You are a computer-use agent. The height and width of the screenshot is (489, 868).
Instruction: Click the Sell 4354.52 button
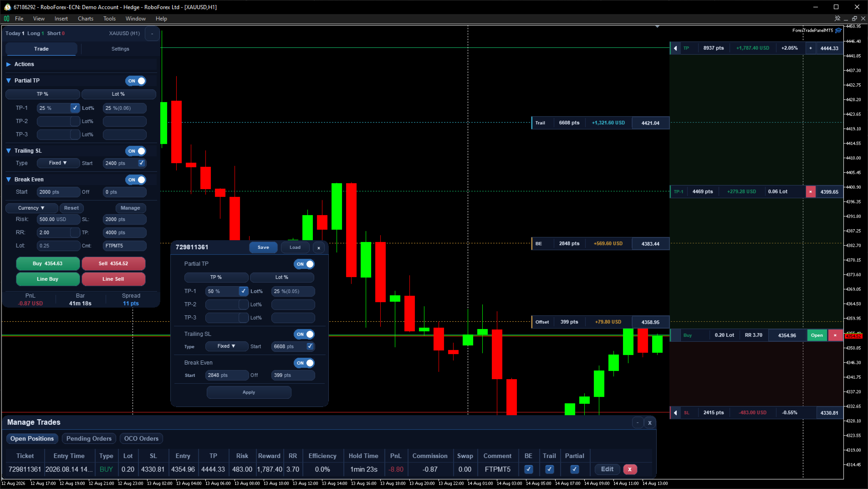pyautogui.click(x=113, y=264)
